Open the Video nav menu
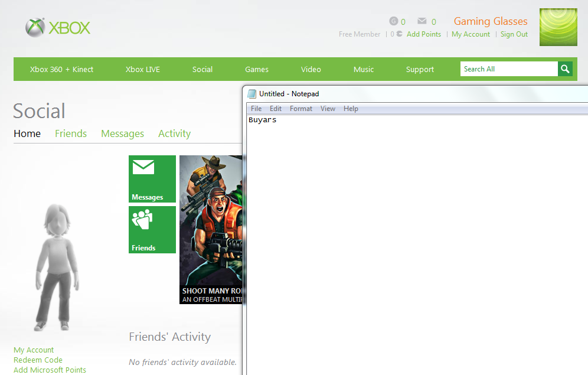The image size is (588, 375). (311, 69)
